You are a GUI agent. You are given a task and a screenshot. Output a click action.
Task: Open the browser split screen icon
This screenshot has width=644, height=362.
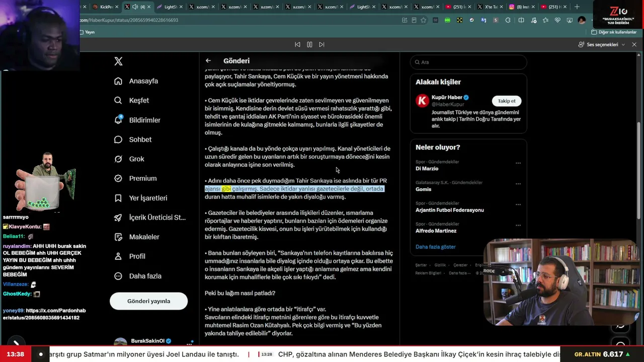point(521,20)
